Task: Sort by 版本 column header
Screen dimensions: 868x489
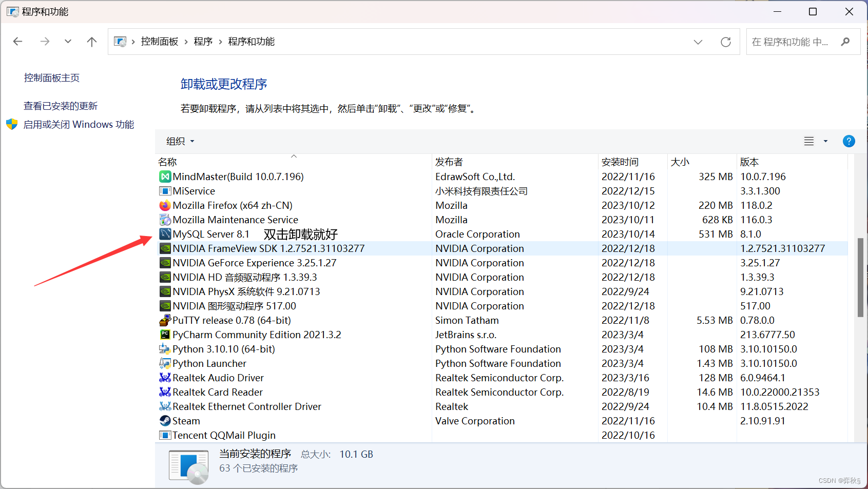Action: [x=792, y=162]
